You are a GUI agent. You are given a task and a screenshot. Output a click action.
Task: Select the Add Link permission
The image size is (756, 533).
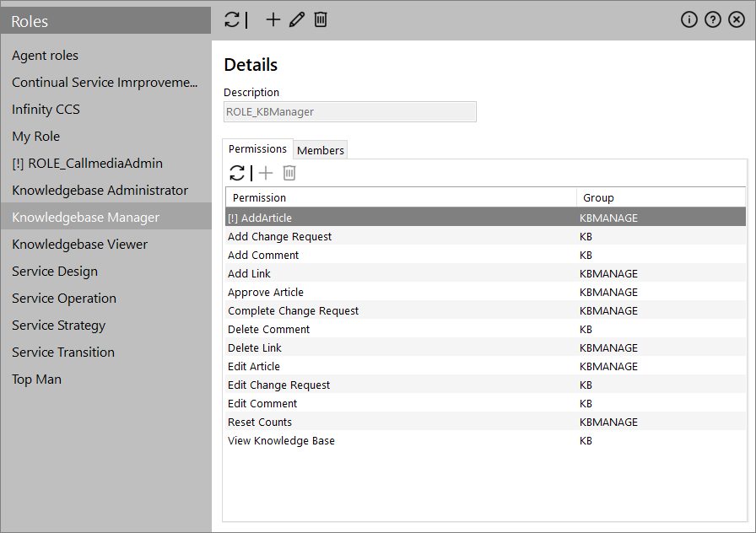(485, 274)
